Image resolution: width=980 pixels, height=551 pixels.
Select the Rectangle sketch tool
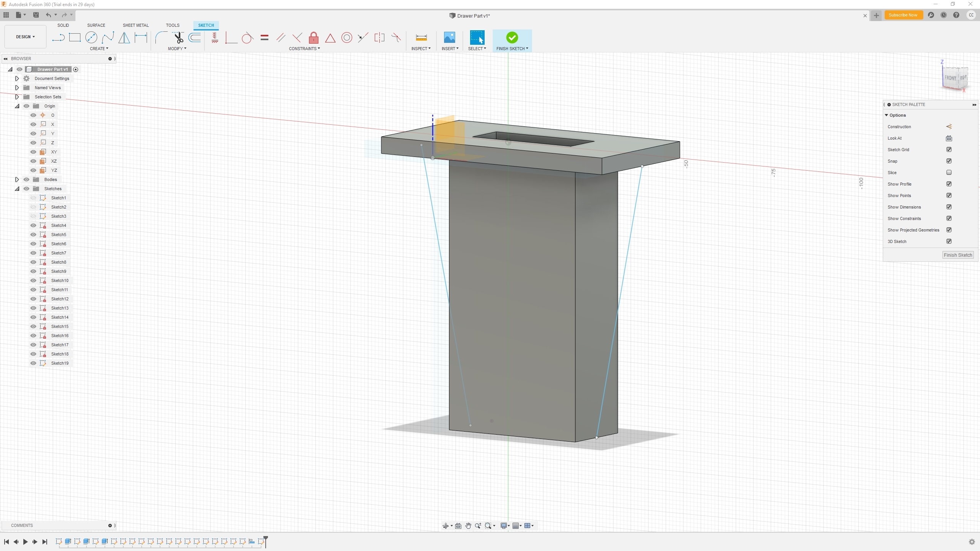(75, 37)
